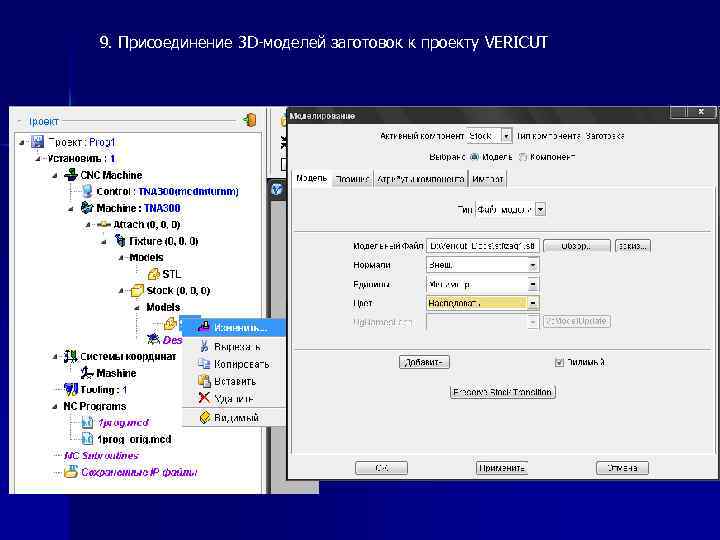Click the scissors icon for Cut
This screenshot has width=720, height=540.
[x=204, y=346]
